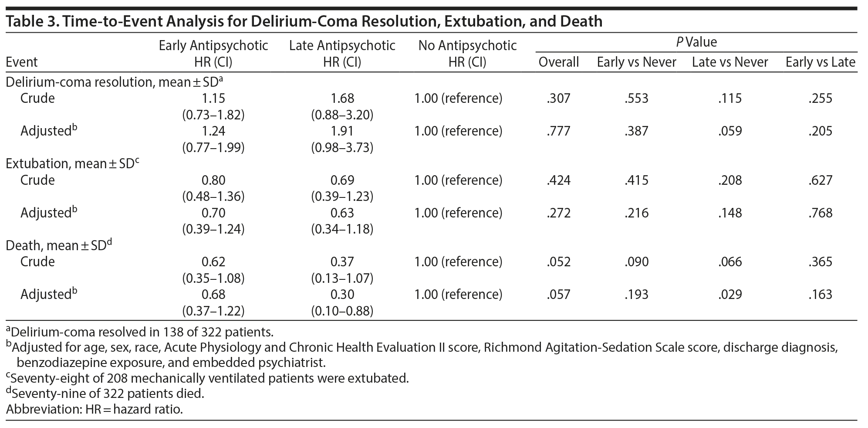Click the Early vs Never column header
This screenshot has height=428, width=868.
636,62
